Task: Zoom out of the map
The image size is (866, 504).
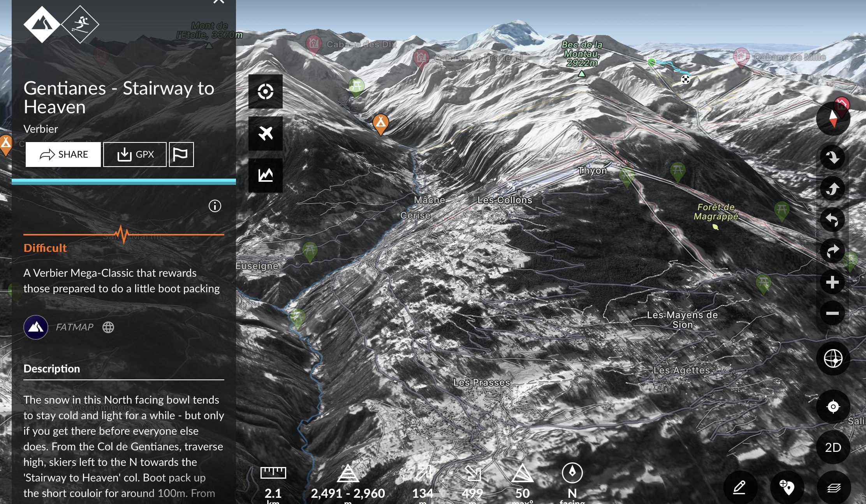Action: 833,313
